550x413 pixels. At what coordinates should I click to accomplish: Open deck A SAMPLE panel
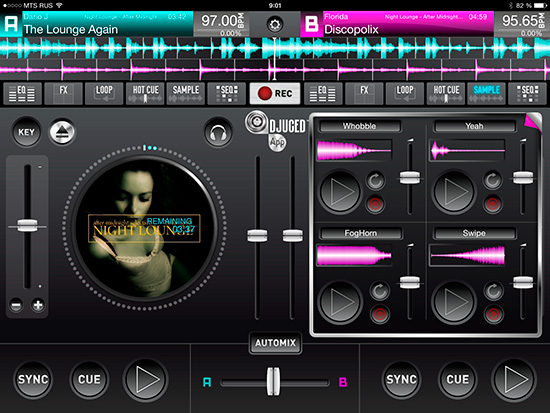pyautogui.click(x=186, y=93)
